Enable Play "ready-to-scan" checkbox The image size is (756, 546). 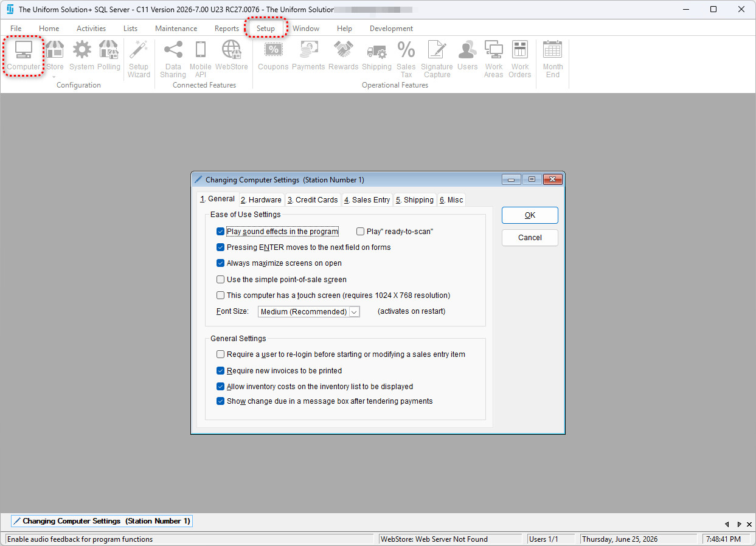(360, 232)
